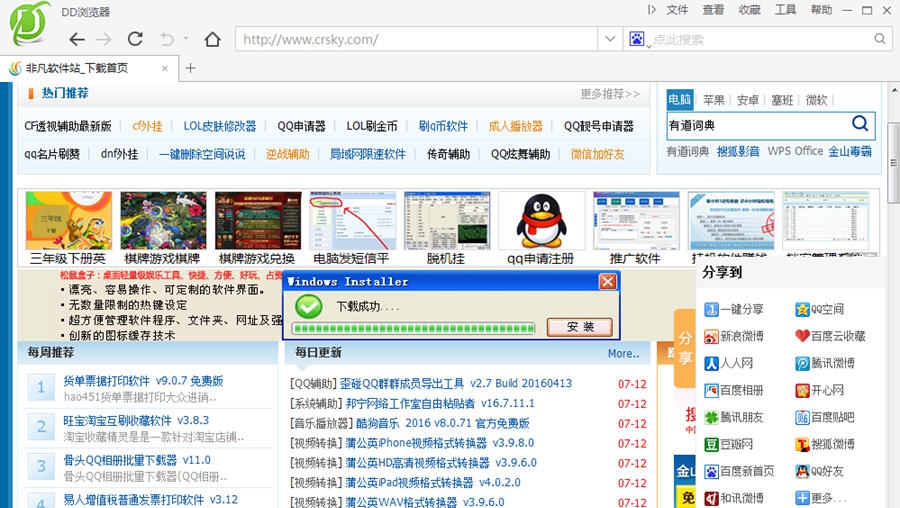Open a new tab with plus button
Viewport: 900px width, 508px height.
coord(191,68)
